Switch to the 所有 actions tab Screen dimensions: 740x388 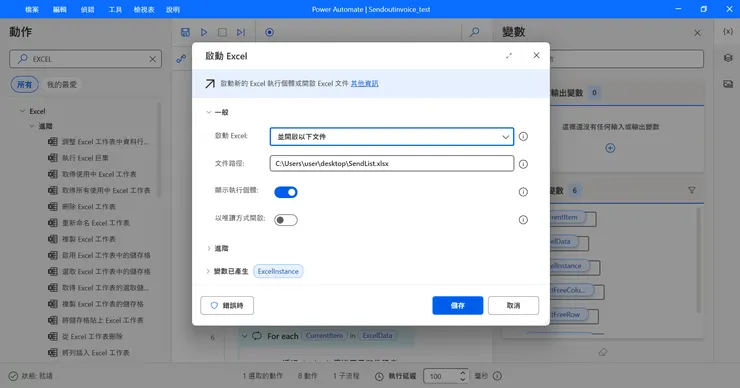pyautogui.click(x=25, y=84)
